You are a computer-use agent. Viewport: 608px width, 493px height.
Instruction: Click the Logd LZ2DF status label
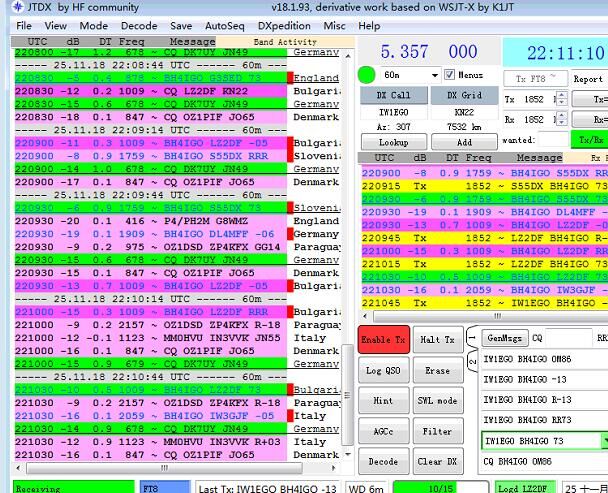[x=525, y=488]
